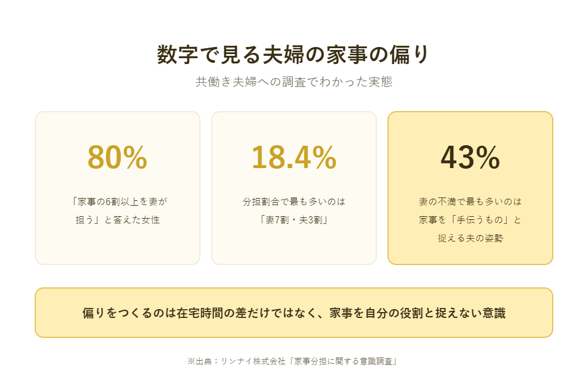Click the 「妻7割・夫3割」 text

[x=293, y=220]
